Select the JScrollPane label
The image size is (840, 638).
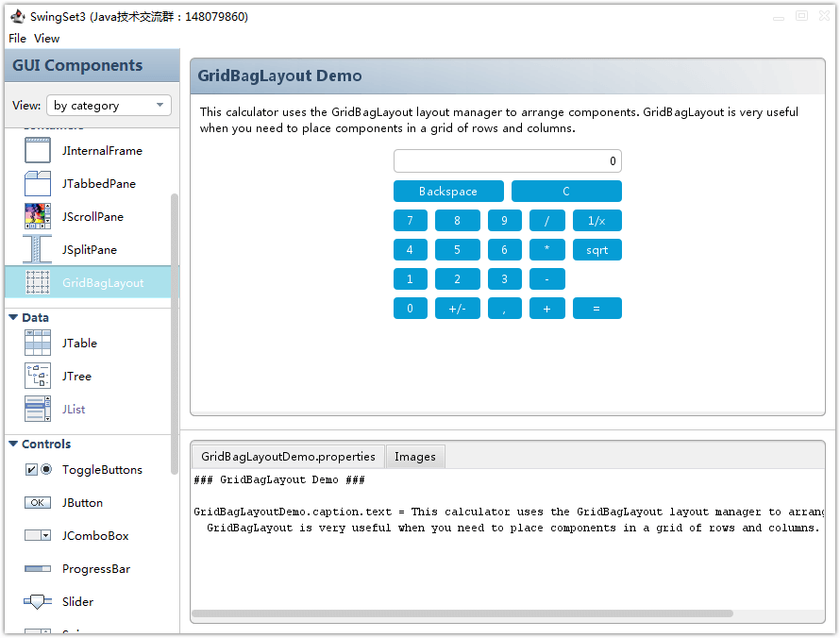pyautogui.click(x=92, y=216)
